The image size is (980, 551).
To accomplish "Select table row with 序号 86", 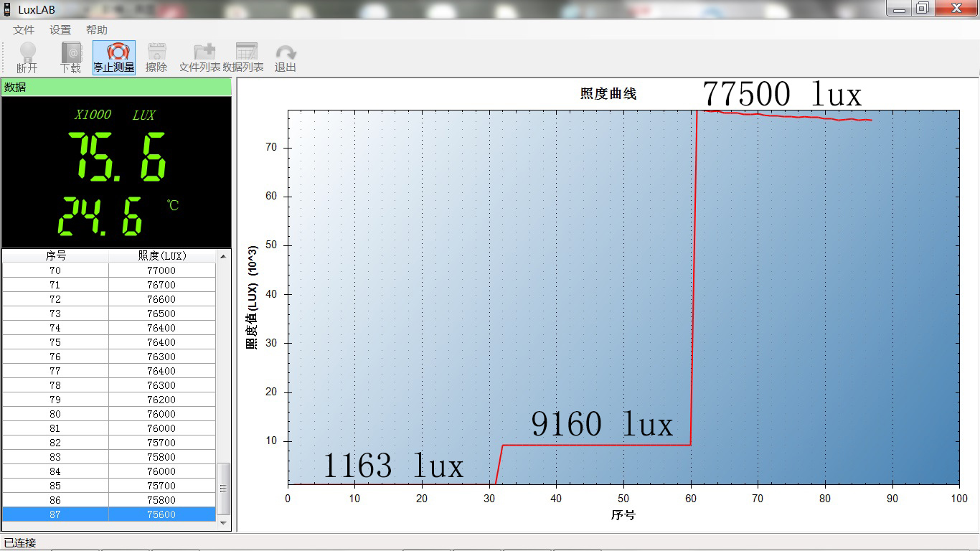I will [109, 500].
